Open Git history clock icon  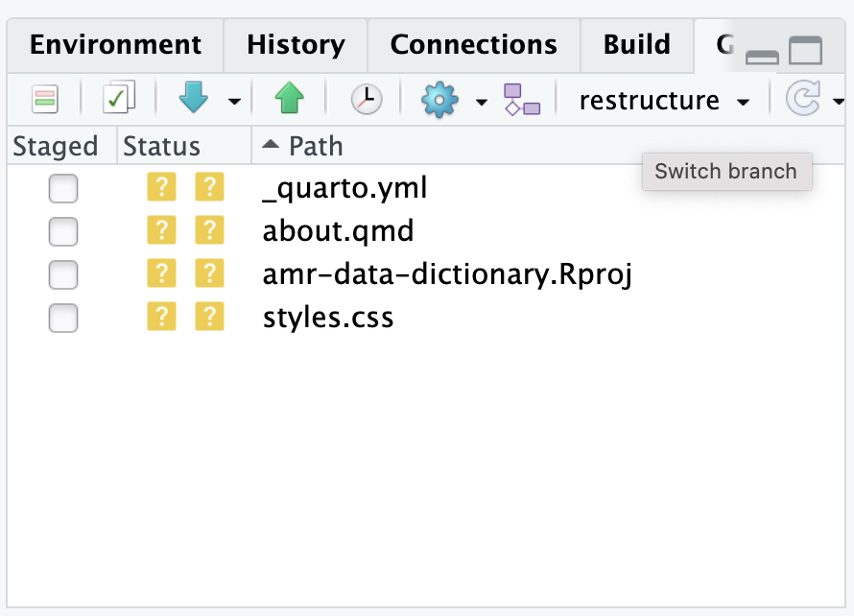pos(366,99)
